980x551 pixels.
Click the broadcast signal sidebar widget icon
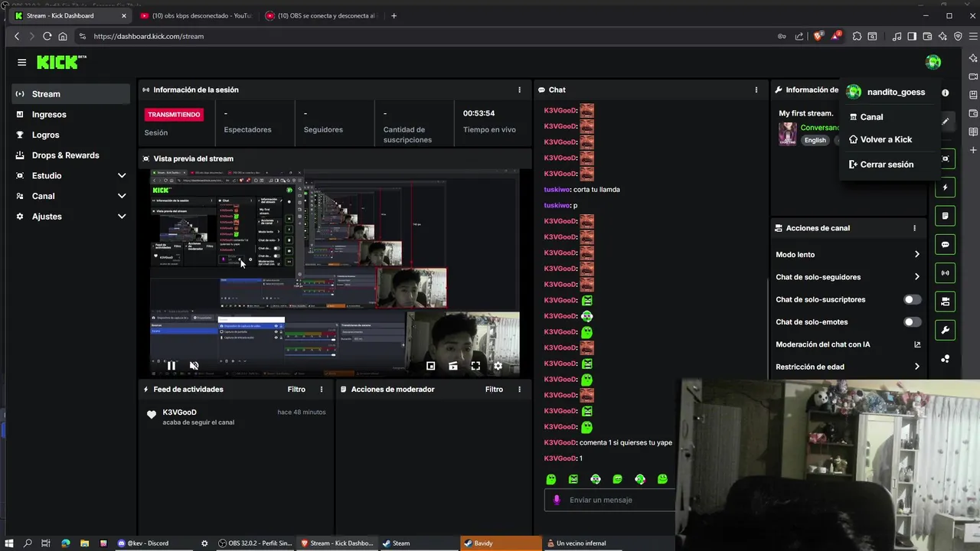(x=946, y=273)
